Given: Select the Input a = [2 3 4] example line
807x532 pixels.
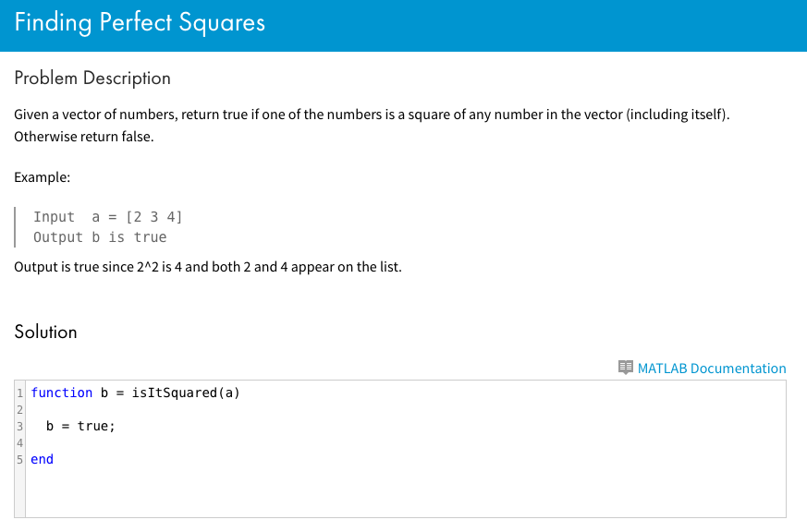Looking at the screenshot, I should pos(108,216).
